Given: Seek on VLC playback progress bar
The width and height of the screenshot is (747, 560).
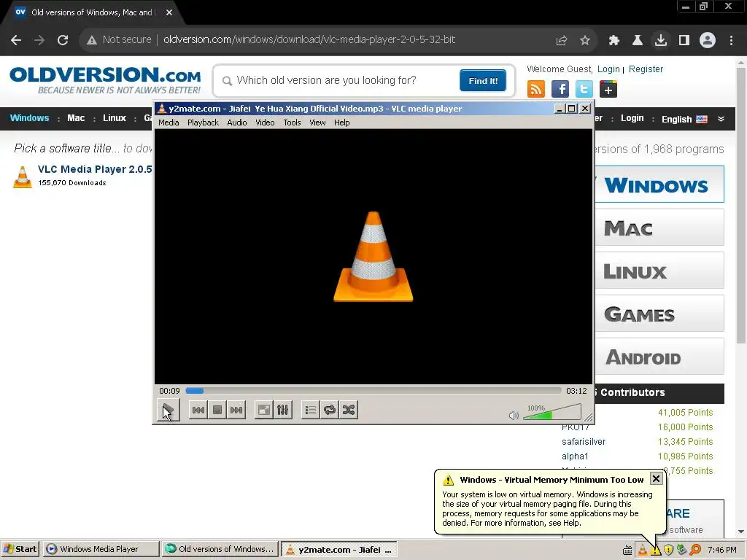Looking at the screenshot, I should (x=373, y=391).
